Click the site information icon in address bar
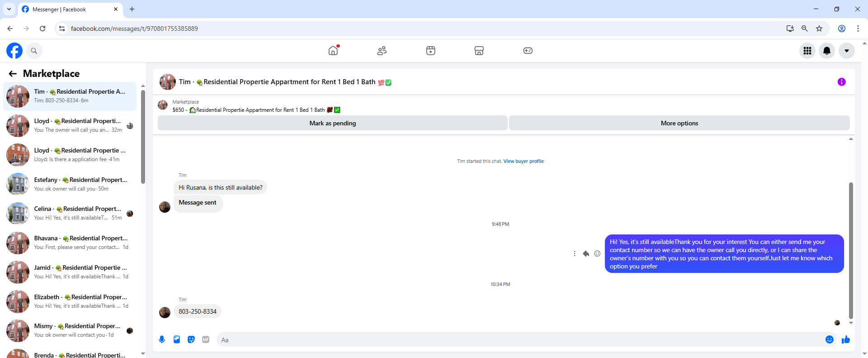This screenshot has width=868, height=358. [x=62, y=29]
